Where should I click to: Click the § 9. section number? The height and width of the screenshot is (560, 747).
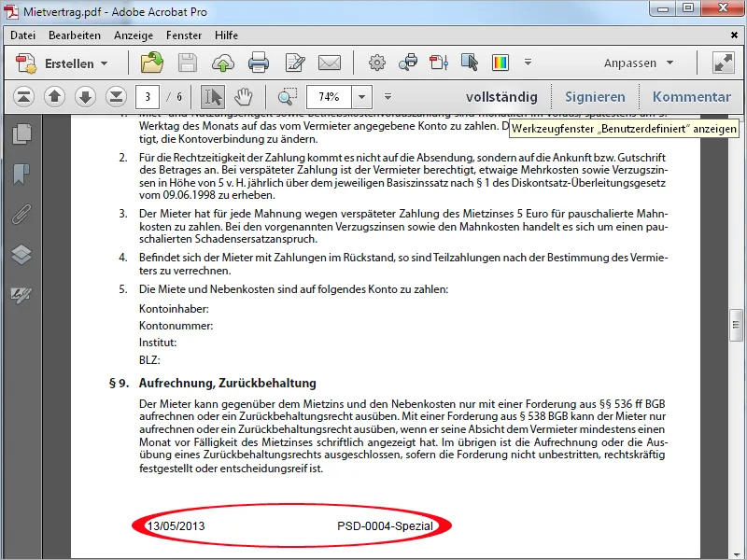point(120,384)
